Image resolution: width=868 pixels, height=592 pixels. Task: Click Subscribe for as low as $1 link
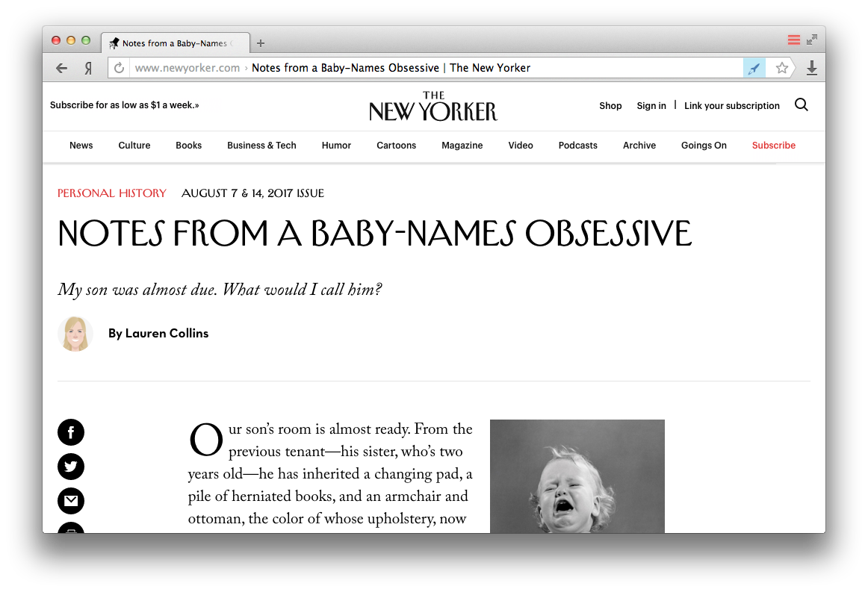(125, 105)
